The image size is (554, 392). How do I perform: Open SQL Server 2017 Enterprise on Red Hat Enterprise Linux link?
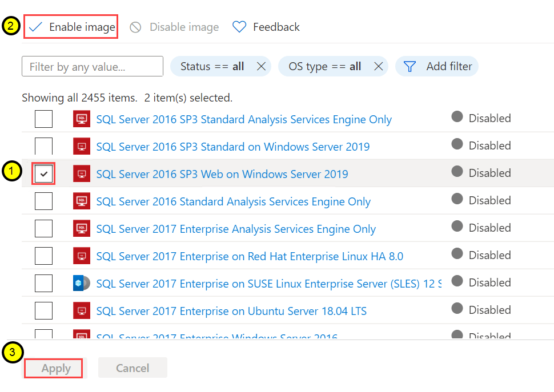(x=250, y=256)
